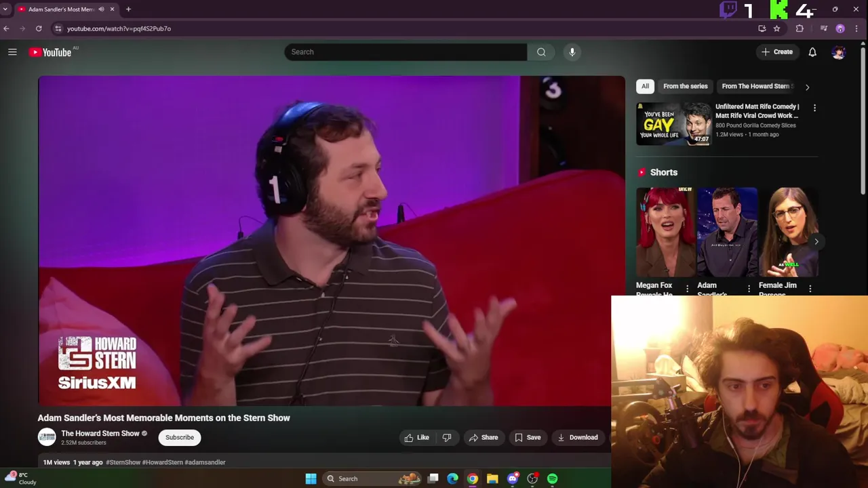Bookmark this page with the star
The width and height of the screenshot is (868, 488).
[776, 28]
